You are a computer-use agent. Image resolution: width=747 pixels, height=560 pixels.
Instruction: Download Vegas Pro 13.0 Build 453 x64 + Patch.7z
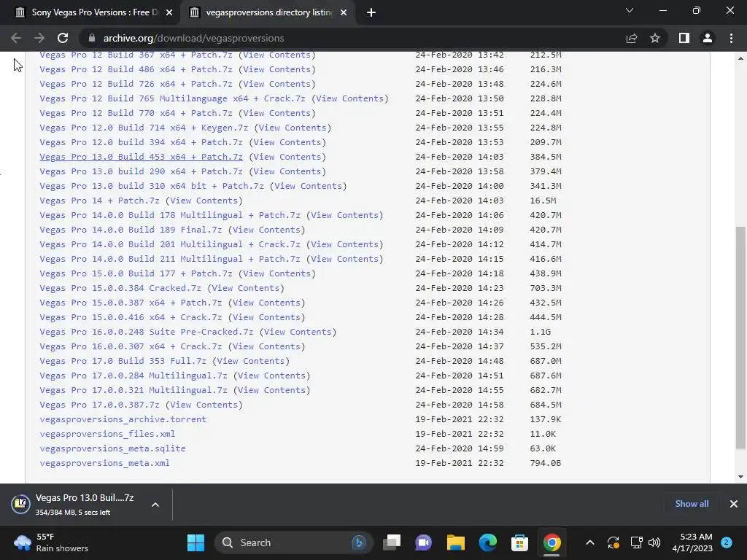(x=141, y=157)
